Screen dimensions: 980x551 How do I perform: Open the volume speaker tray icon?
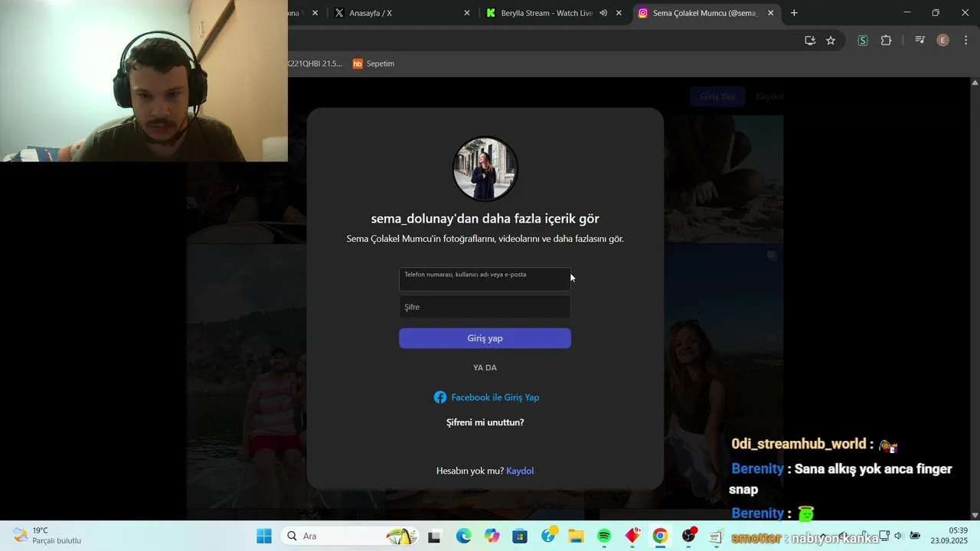(898, 536)
